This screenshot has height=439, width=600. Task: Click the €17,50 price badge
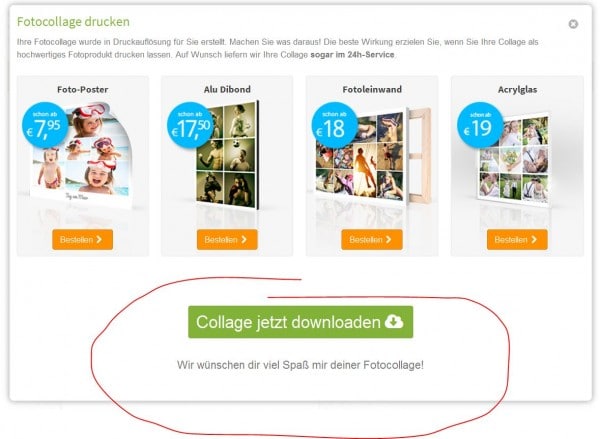pyautogui.click(x=190, y=125)
